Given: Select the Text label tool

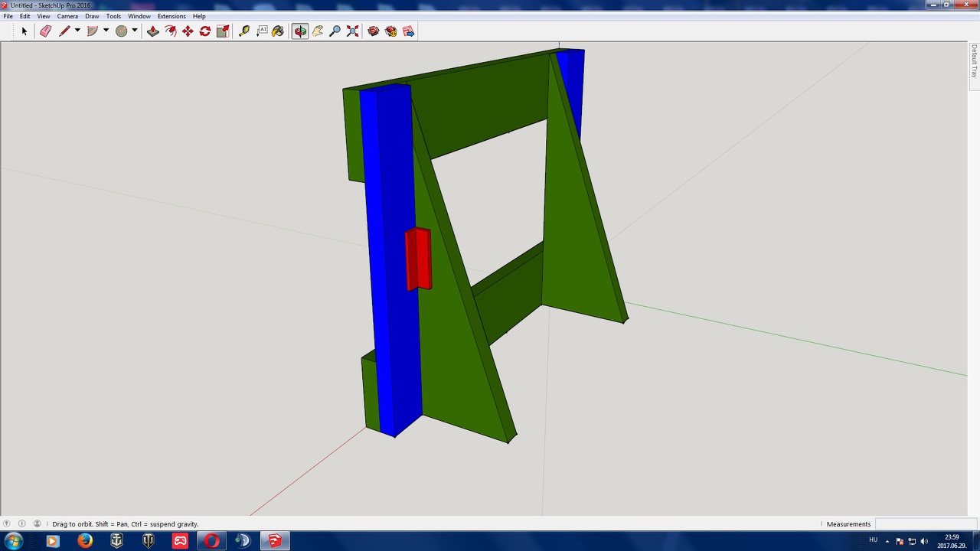Looking at the screenshot, I should point(262,31).
